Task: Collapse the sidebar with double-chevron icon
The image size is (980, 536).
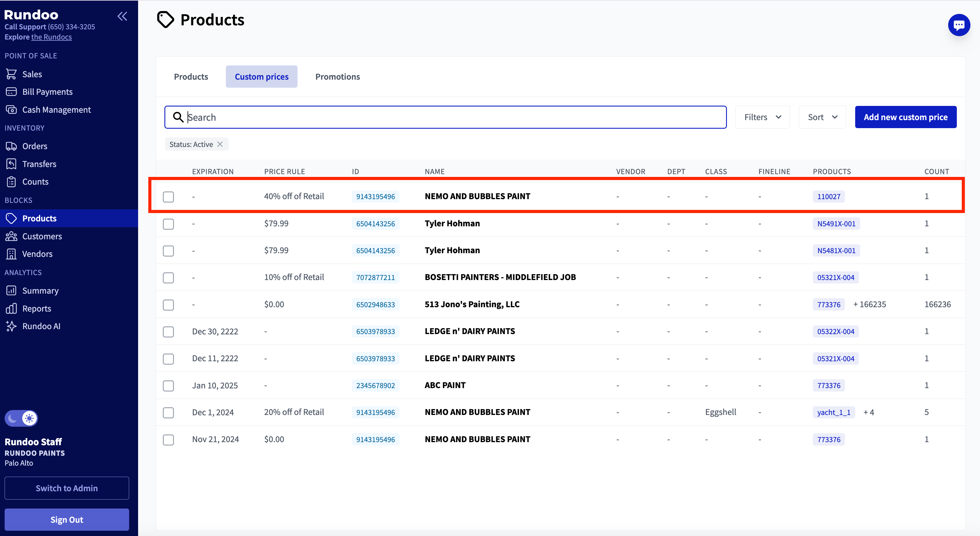Action: [x=122, y=16]
